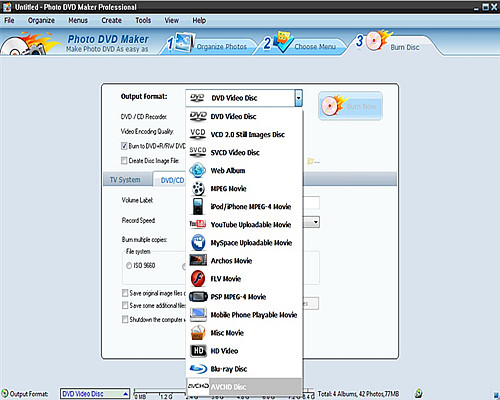Enable Create Disc Image File checkbox
This screenshot has height=400, width=500.
click(x=124, y=161)
